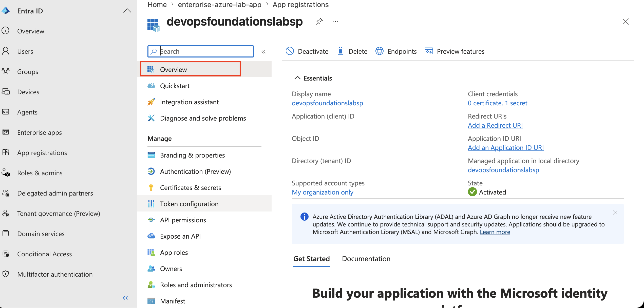This screenshot has width=644, height=308.
Task: Click the Owners icon
Action: [151, 268]
